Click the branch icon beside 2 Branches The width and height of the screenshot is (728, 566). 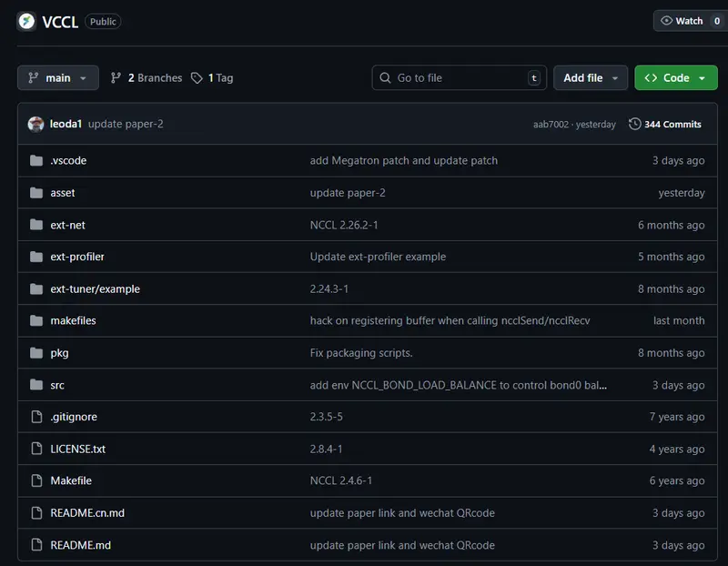pos(116,78)
